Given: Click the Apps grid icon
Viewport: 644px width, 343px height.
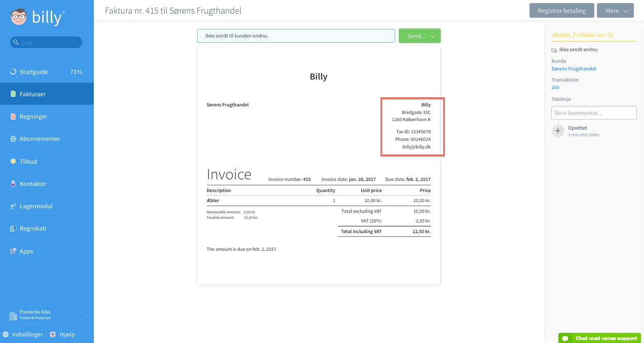Looking at the screenshot, I should tap(14, 251).
